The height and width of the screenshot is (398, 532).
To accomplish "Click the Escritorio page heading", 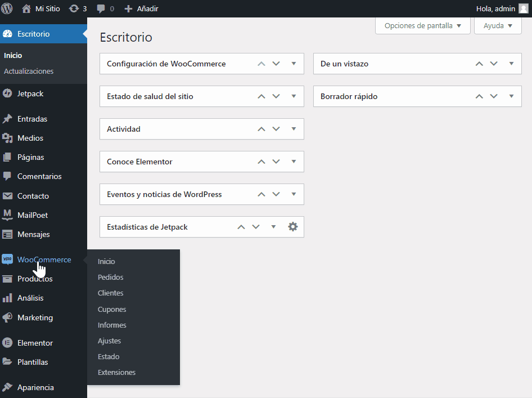I will [126, 37].
